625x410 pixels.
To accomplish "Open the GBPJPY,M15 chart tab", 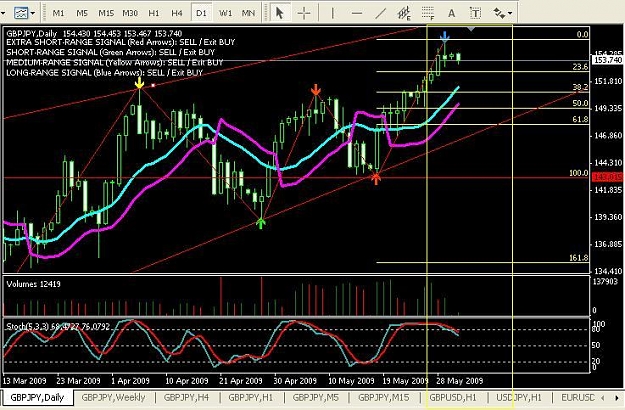I will click(x=383, y=397).
